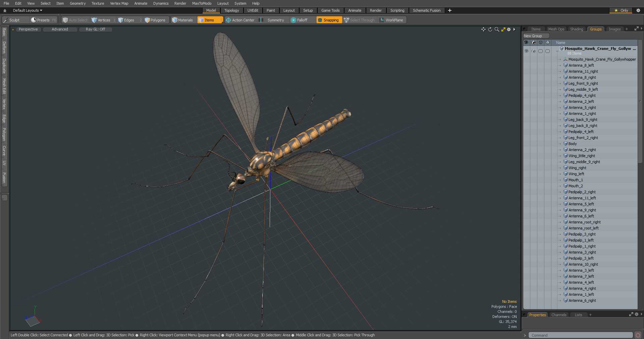Open the Perspective view type dropdown
644x339 pixels.
(x=28, y=29)
